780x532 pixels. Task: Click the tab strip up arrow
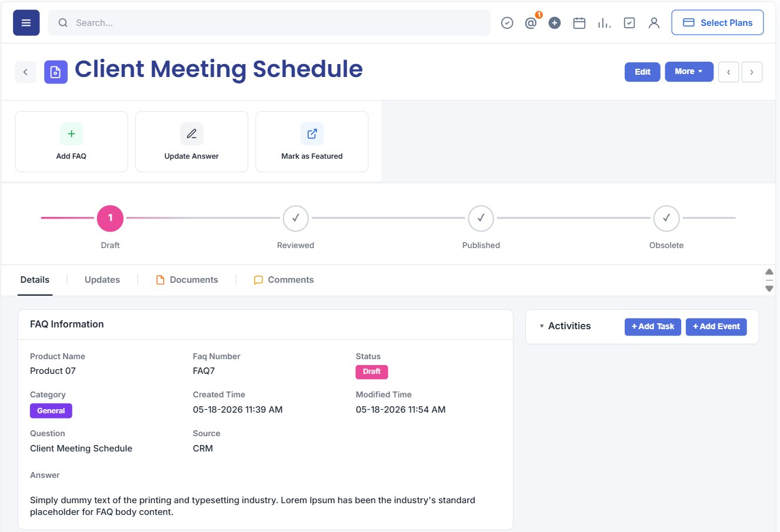(x=769, y=272)
